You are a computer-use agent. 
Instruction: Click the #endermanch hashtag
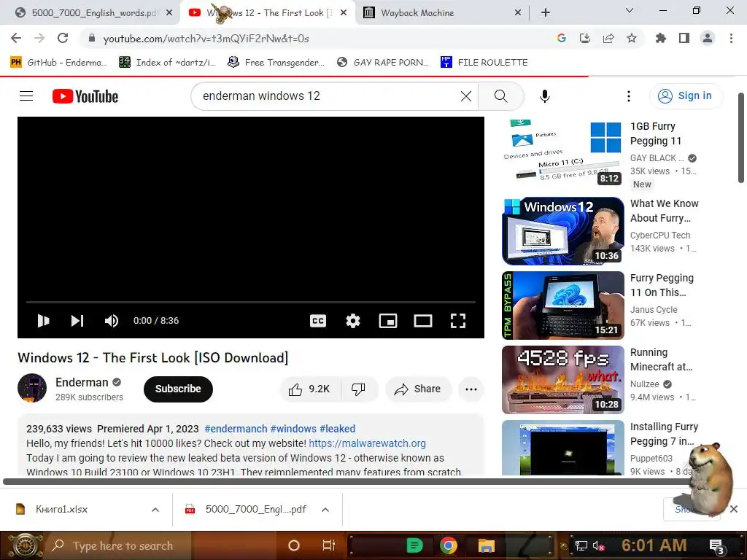pyautogui.click(x=236, y=429)
